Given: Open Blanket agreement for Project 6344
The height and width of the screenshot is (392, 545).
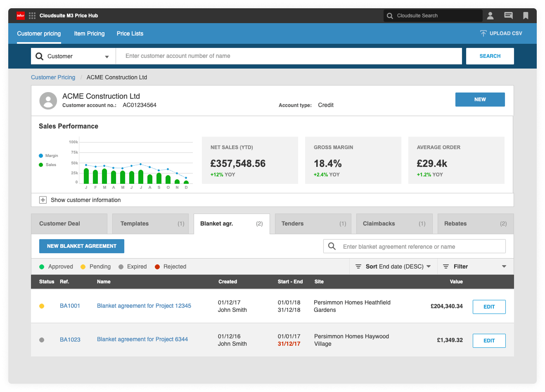Looking at the screenshot, I should pyautogui.click(x=142, y=340).
